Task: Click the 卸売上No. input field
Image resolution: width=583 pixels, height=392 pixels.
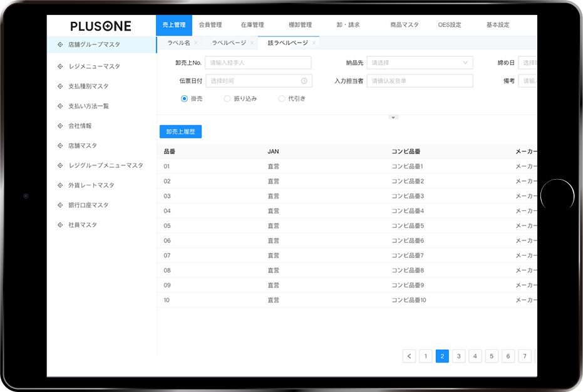Action: coord(258,63)
